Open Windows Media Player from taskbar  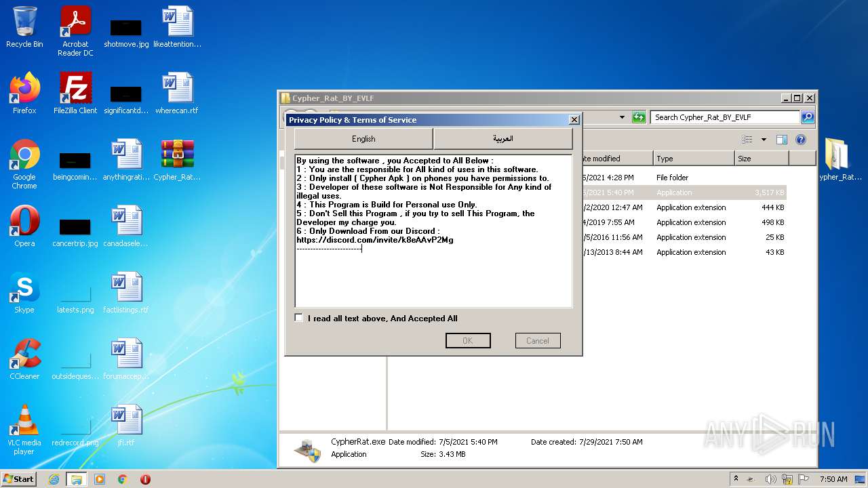[x=100, y=479]
